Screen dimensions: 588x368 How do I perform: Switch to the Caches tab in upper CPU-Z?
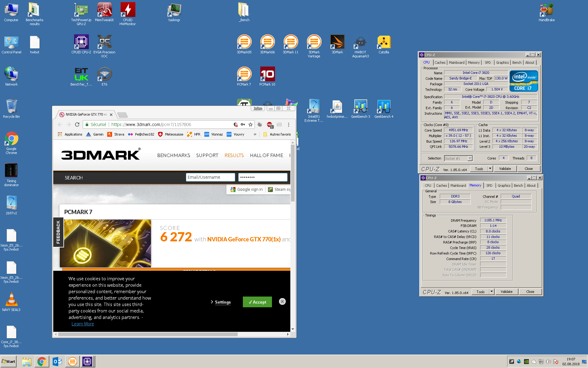440,63
